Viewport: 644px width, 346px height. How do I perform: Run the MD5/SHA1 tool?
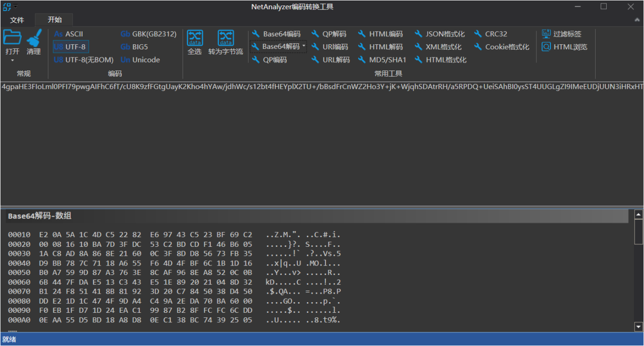pyautogui.click(x=382, y=60)
